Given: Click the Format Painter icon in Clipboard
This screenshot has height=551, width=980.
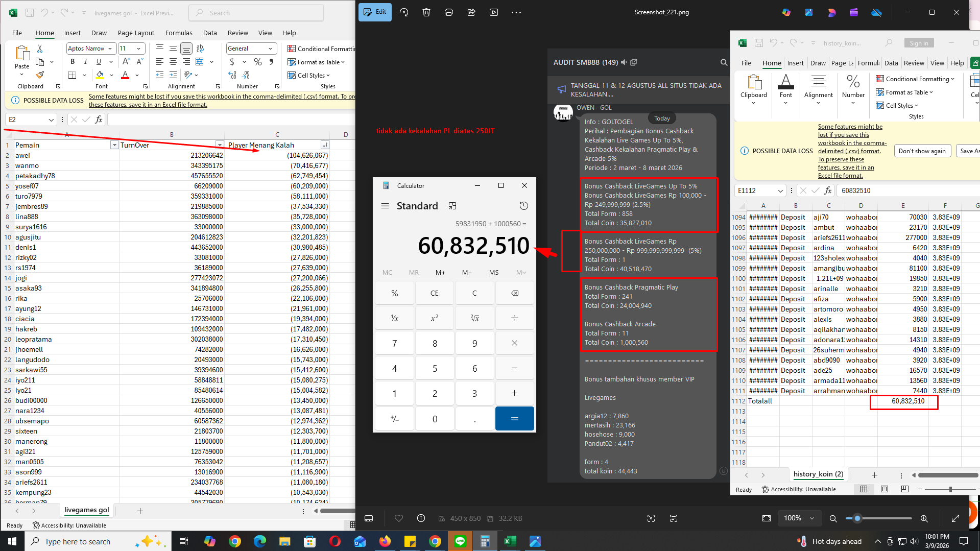Looking at the screenshot, I should tap(40, 75).
